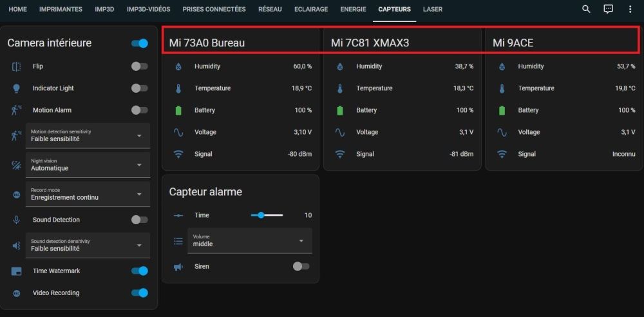Click the Volume list icon
644x317 pixels.
click(178, 241)
